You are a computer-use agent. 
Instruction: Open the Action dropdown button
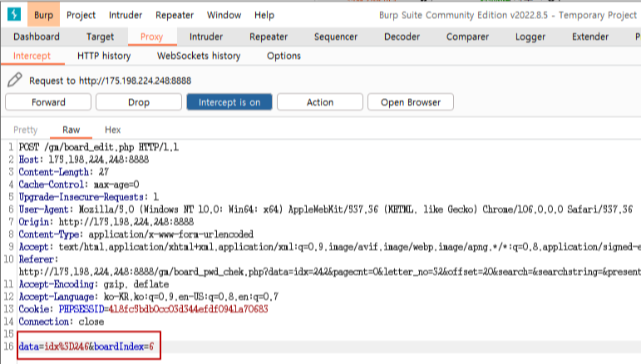(320, 102)
